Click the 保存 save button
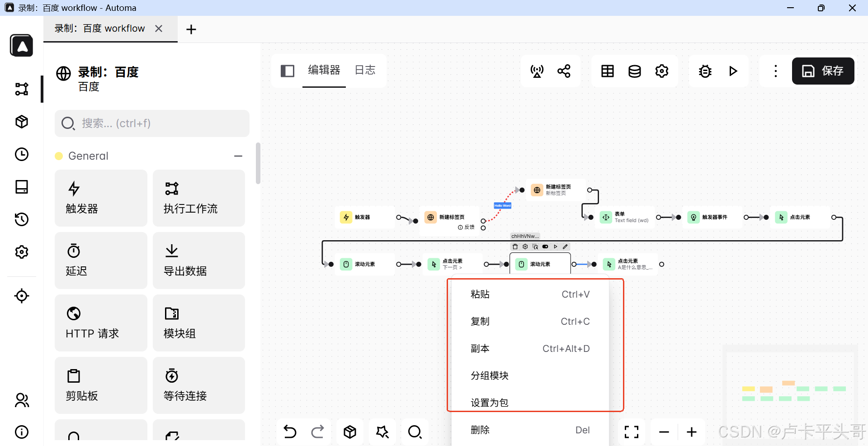This screenshot has width=868, height=446. coord(823,71)
